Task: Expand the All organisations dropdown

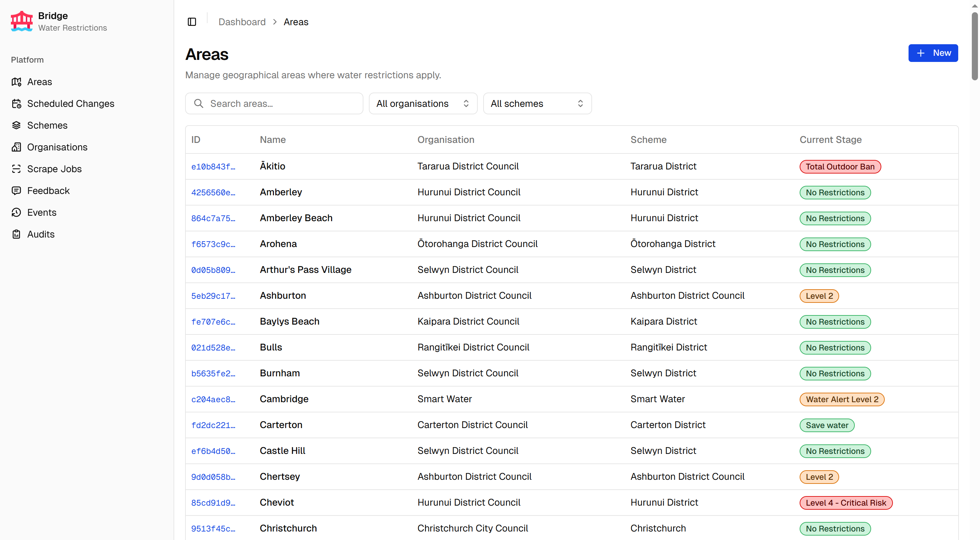Action: click(x=423, y=103)
